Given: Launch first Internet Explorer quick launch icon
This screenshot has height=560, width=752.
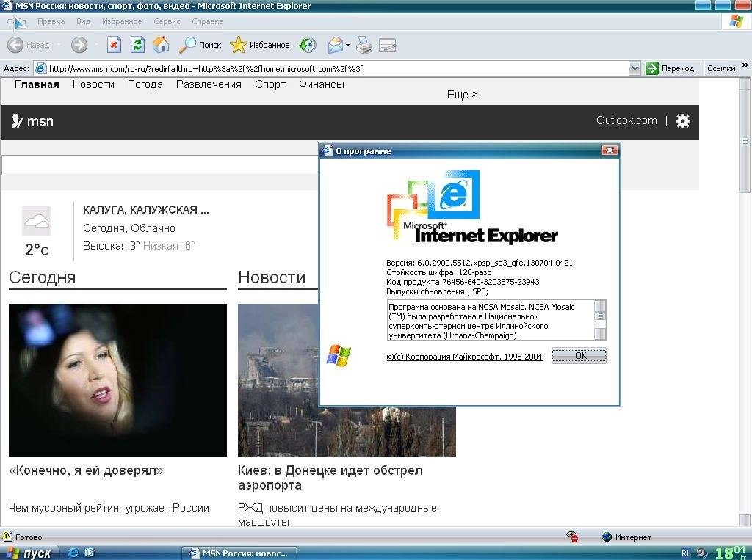Looking at the screenshot, I should point(73,553).
